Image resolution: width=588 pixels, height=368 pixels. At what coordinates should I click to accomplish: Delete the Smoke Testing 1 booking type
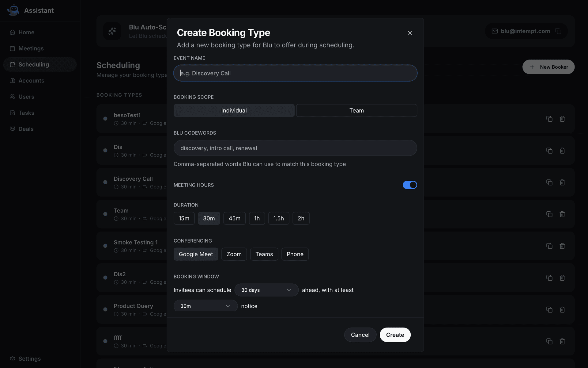click(x=562, y=246)
